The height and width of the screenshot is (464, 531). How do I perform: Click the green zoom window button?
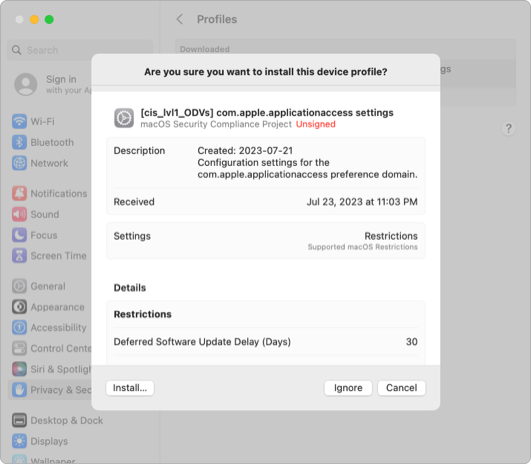click(49, 19)
